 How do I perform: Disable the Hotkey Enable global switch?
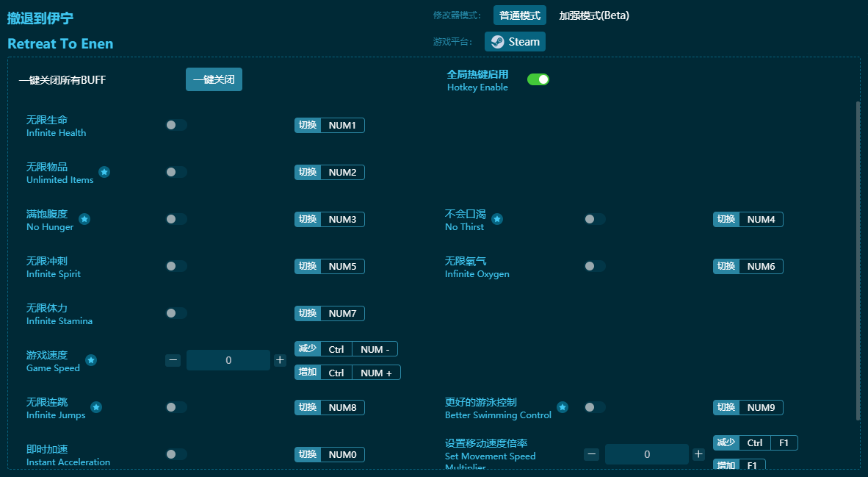(538, 78)
